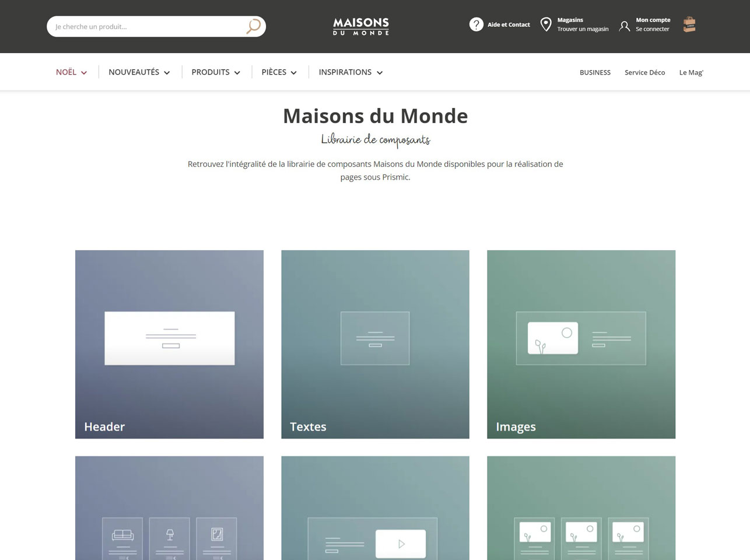Focus the product search input field
Image resolution: width=750 pixels, height=560 pixels.
(x=146, y=26)
